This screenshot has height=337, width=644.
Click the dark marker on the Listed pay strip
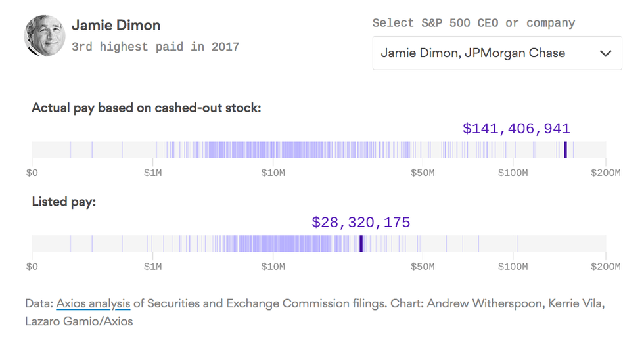click(361, 243)
